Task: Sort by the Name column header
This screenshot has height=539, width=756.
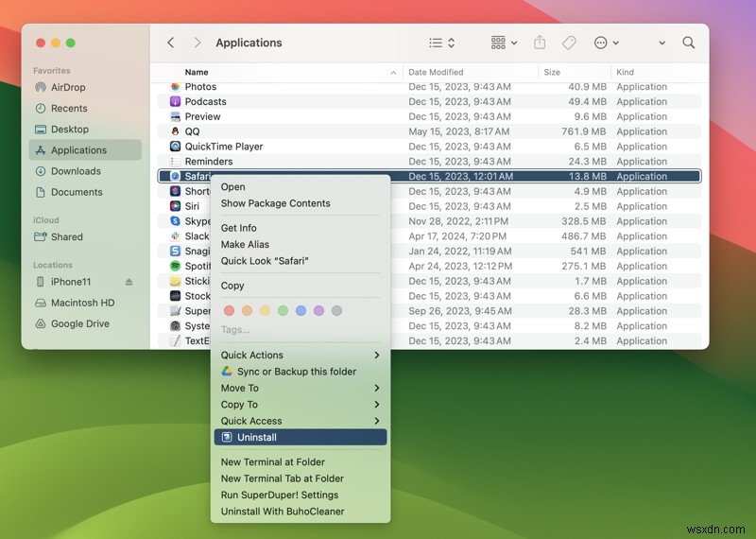Action: pyautogui.click(x=197, y=73)
